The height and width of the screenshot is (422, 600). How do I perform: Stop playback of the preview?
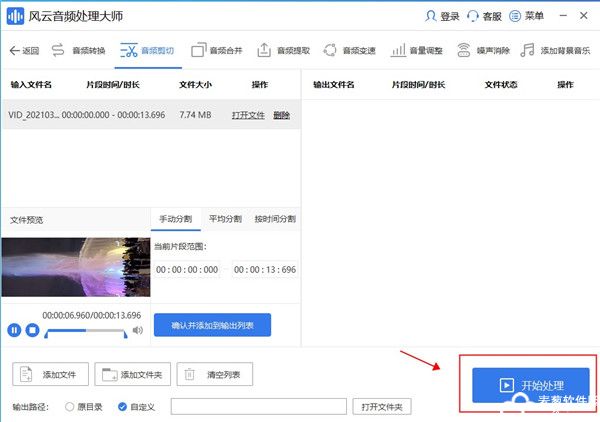click(x=33, y=330)
